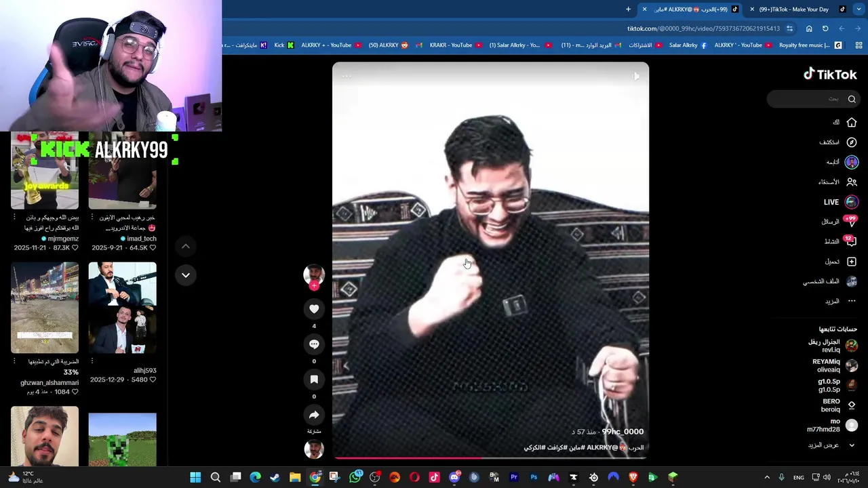
Task: Open followed account m77hmd28
Action: tap(833, 426)
